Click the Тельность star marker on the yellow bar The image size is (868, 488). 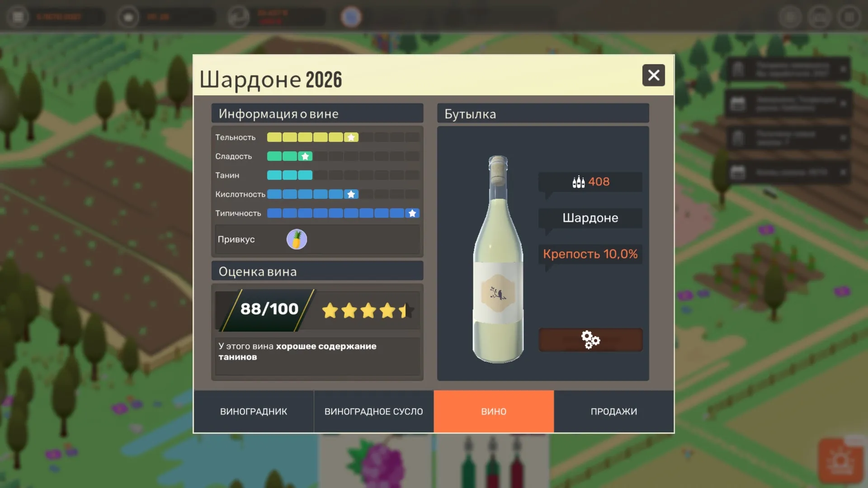point(351,137)
